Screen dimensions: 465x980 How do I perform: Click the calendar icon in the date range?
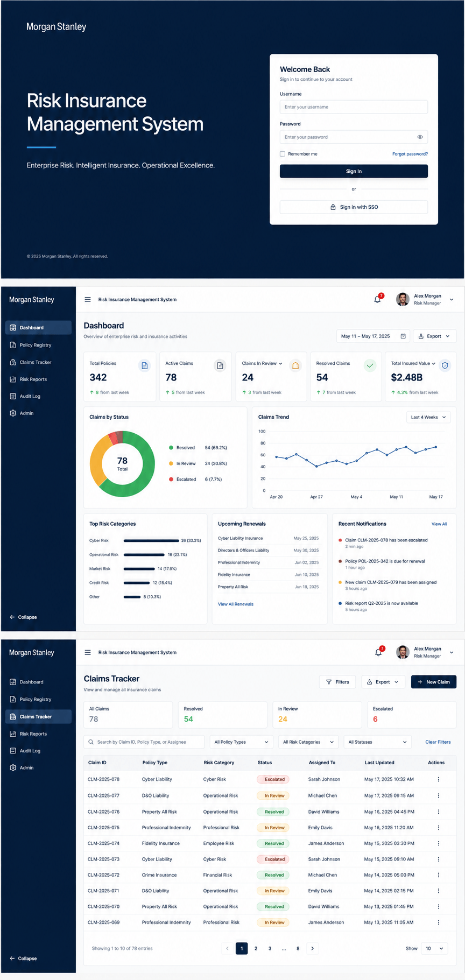[403, 336]
